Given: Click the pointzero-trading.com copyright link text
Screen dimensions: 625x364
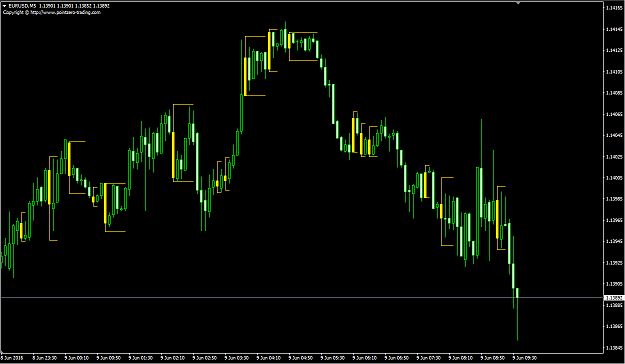Looking at the screenshot, I should point(52,12).
